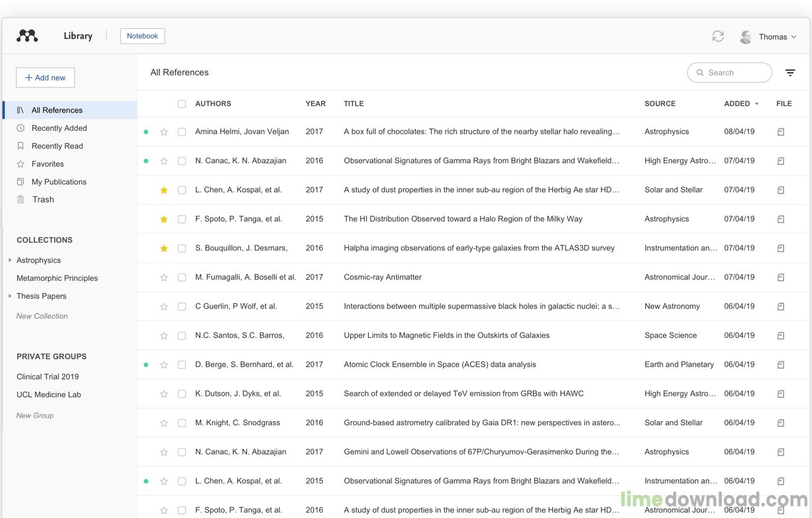Open the PDF attachment for Cosmic-ray Antimatter
This screenshot has width=812, height=518.
pyautogui.click(x=781, y=277)
